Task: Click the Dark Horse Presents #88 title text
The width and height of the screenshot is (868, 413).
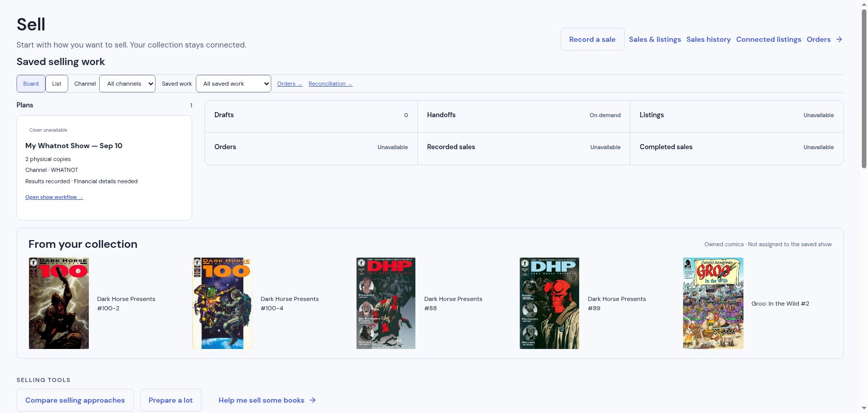Action: pyautogui.click(x=453, y=304)
